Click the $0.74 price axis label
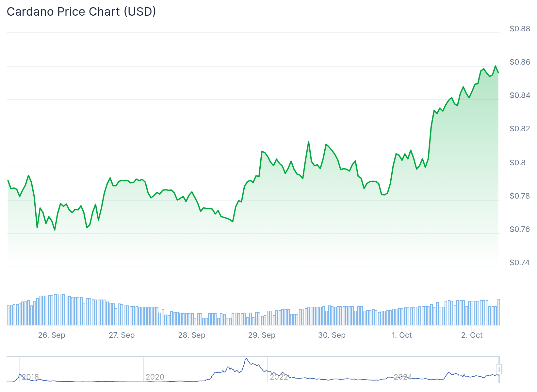Viewport: 537px width, 392px height. (520, 263)
